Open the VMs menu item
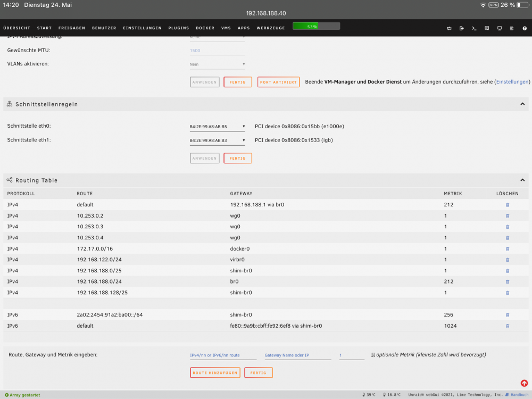 point(226,28)
